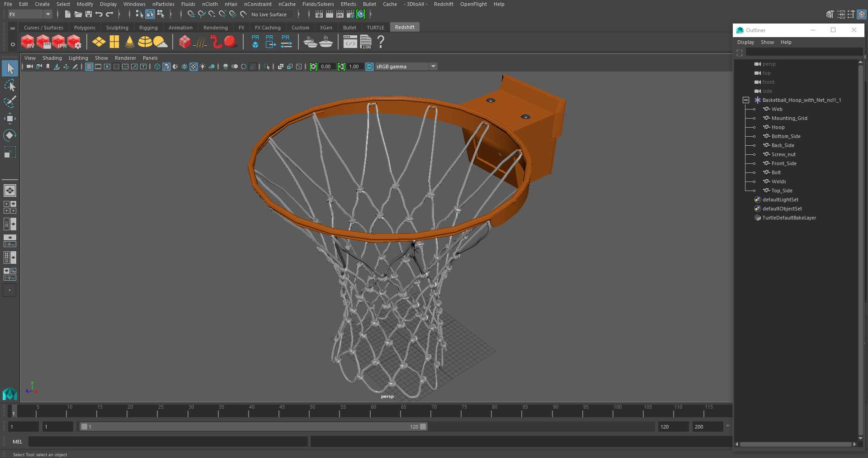
Task: Click the single-pane layout icon
Action: 10,191
